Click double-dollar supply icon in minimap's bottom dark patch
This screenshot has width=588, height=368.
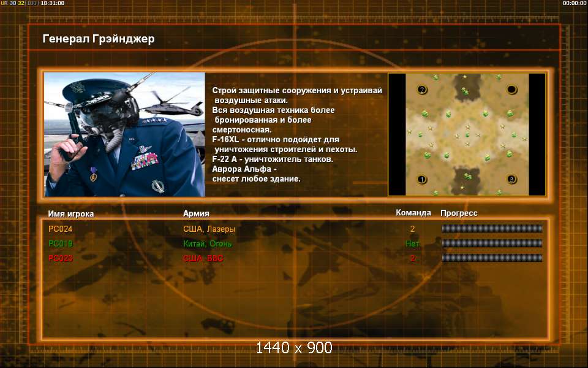[x=467, y=176]
